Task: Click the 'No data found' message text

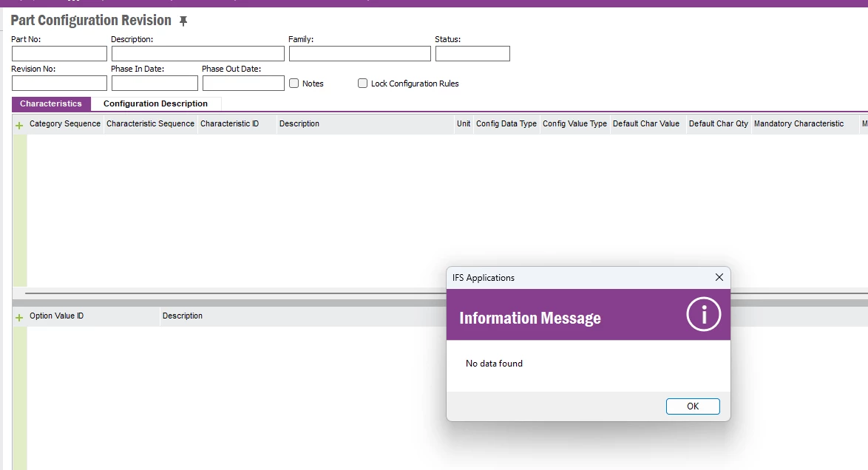Action: [x=494, y=363]
